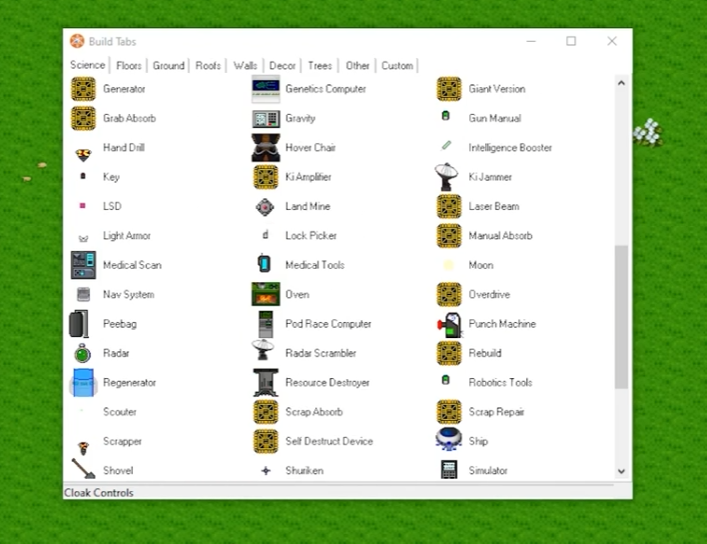707x544 pixels.
Task: Click the Pod Race Computer icon
Action: [x=266, y=324]
